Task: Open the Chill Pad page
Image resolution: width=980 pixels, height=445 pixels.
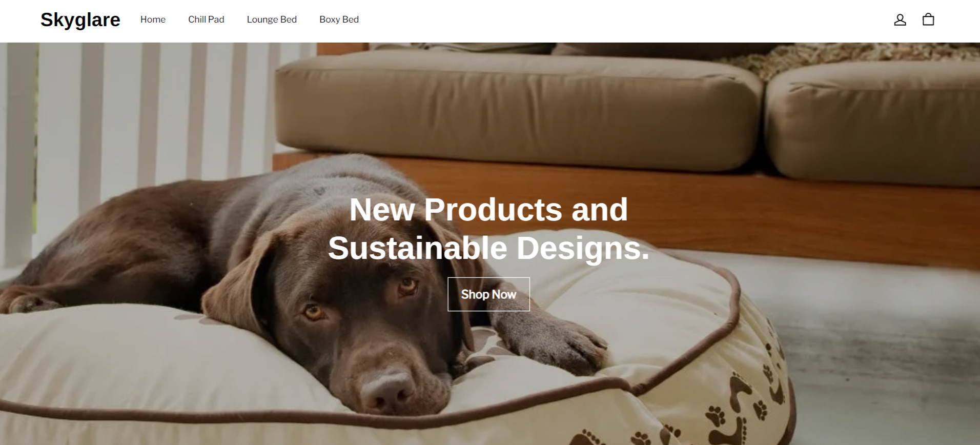Action: pos(206,19)
